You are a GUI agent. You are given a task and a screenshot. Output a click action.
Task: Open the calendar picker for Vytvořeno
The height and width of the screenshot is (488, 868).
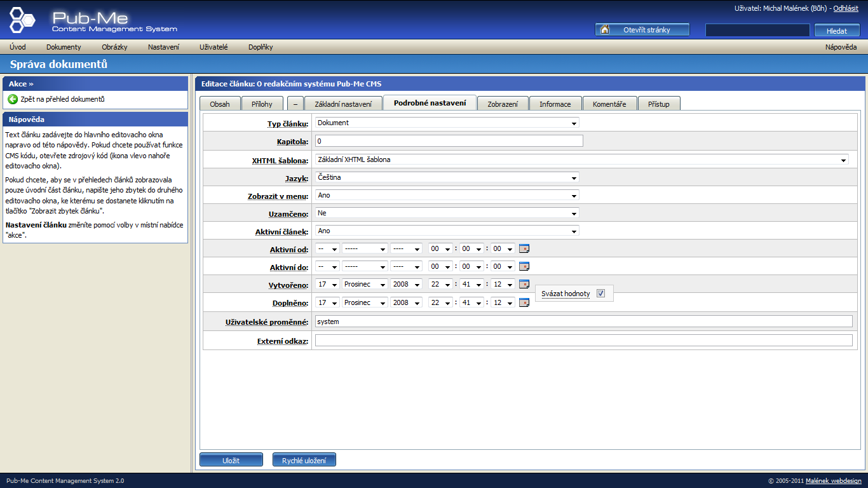tap(524, 285)
